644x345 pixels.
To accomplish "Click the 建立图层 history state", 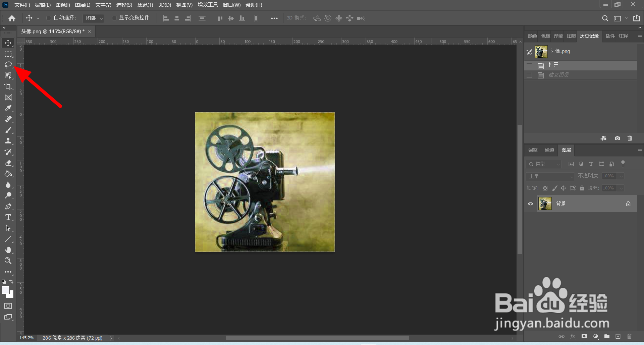I will click(581, 75).
